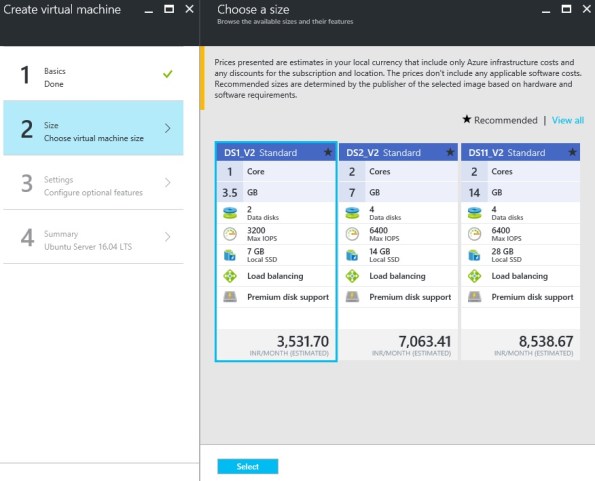Click the 1 Core row in DS1_V2
The image size is (595, 481).
tap(276, 171)
